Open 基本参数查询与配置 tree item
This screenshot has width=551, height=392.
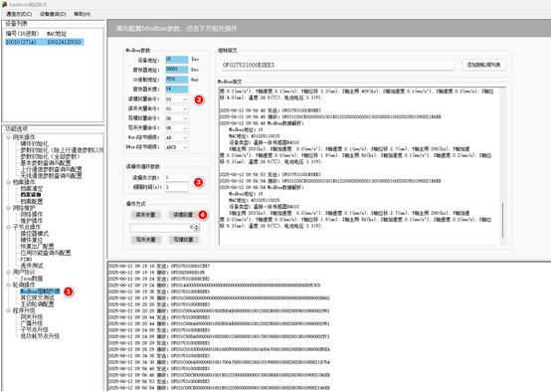46,163
